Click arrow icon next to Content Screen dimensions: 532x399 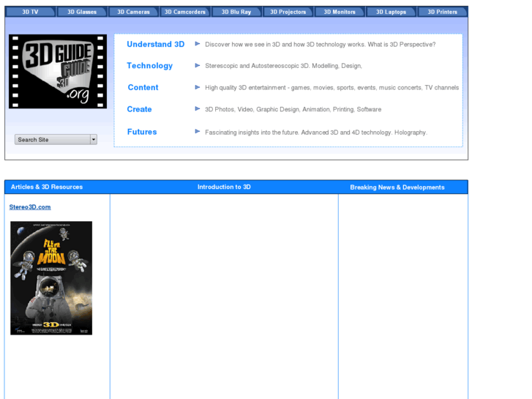[198, 87]
